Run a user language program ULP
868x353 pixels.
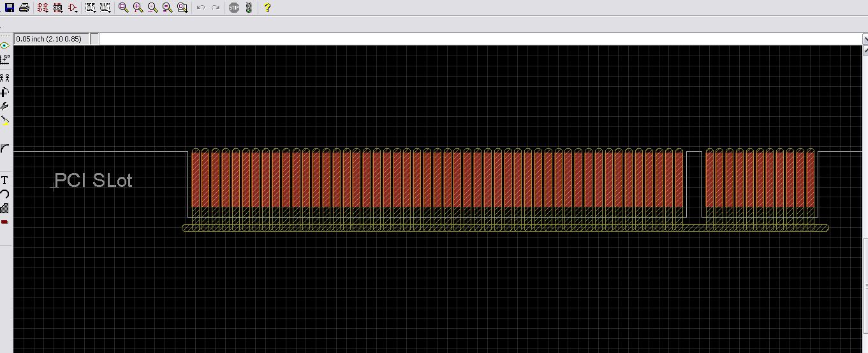[x=105, y=8]
